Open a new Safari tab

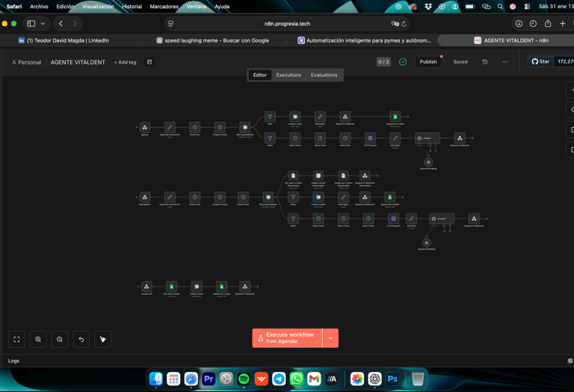click(x=563, y=23)
